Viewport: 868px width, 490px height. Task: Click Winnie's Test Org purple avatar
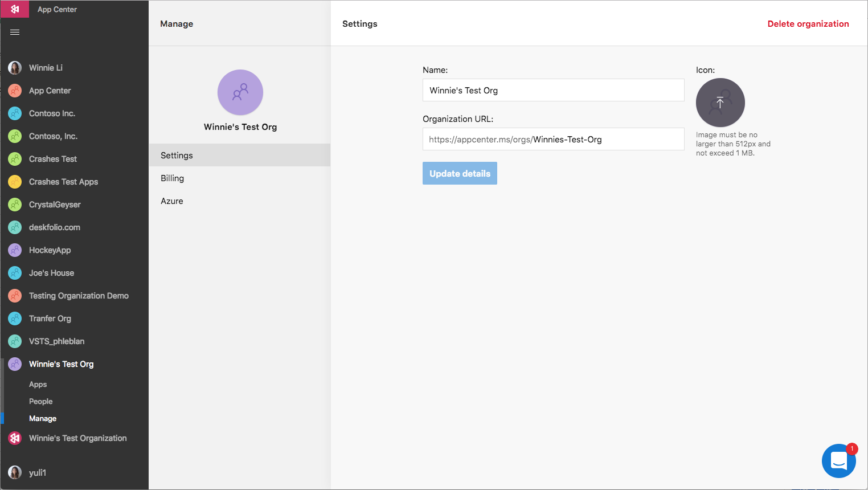[x=240, y=92]
